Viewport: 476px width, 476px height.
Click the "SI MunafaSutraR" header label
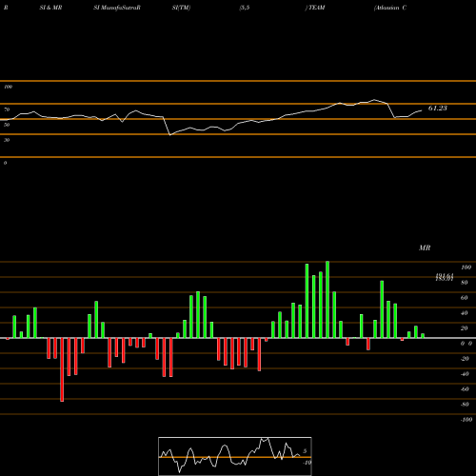tap(117, 8)
